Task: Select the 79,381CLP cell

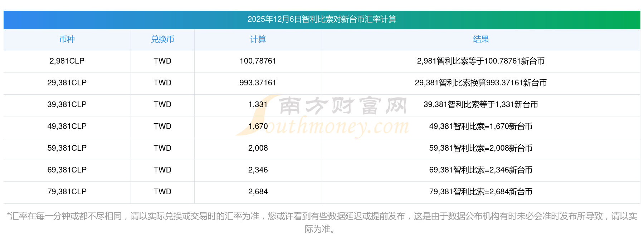Action: [67, 192]
